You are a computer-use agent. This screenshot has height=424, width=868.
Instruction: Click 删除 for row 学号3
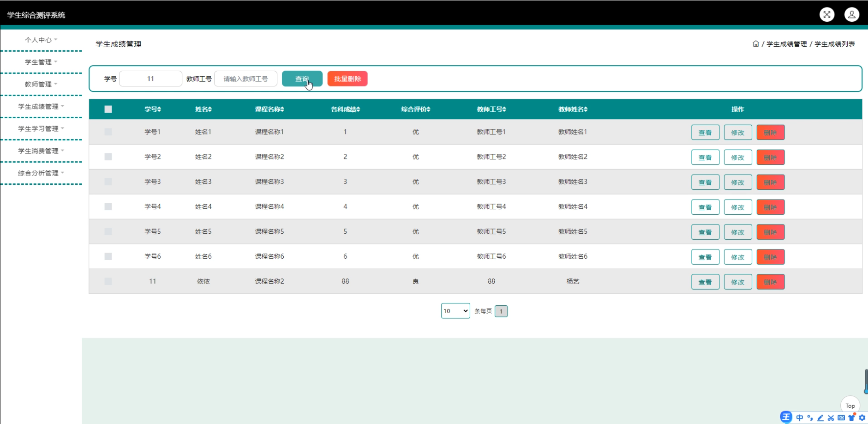click(771, 182)
